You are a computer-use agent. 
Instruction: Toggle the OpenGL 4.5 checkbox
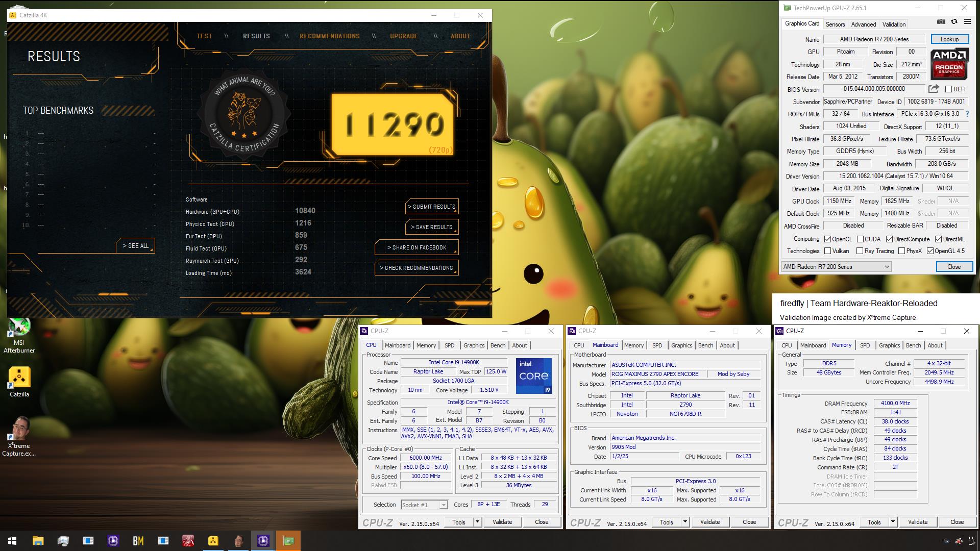pos(930,251)
